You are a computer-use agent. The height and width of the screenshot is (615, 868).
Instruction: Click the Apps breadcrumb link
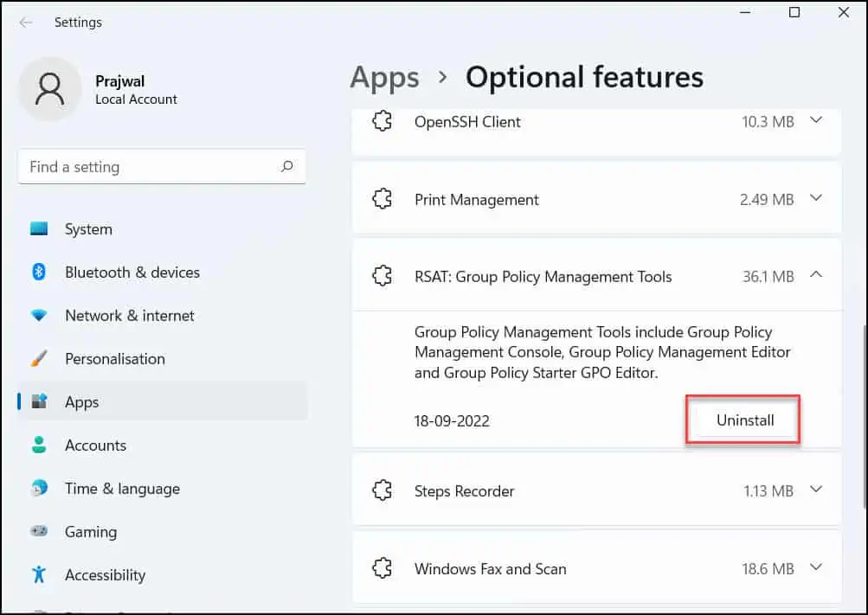[385, 77]
